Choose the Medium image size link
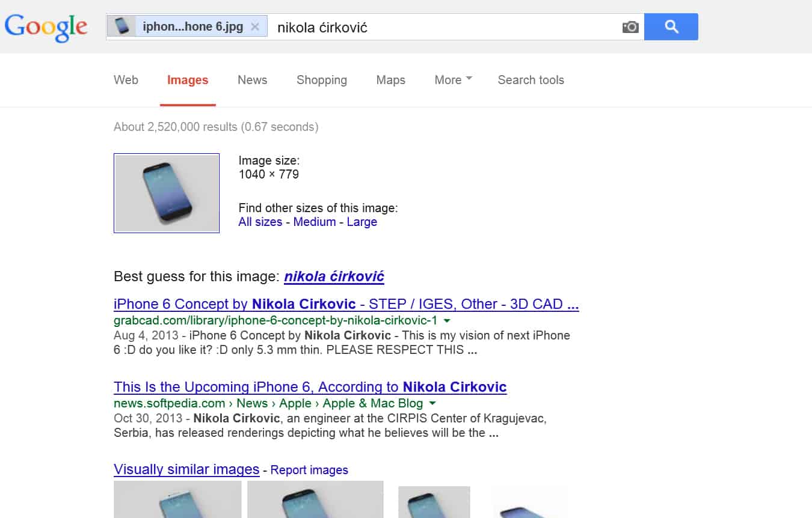This screenshot has height=518, width=812. pos(314,222)
